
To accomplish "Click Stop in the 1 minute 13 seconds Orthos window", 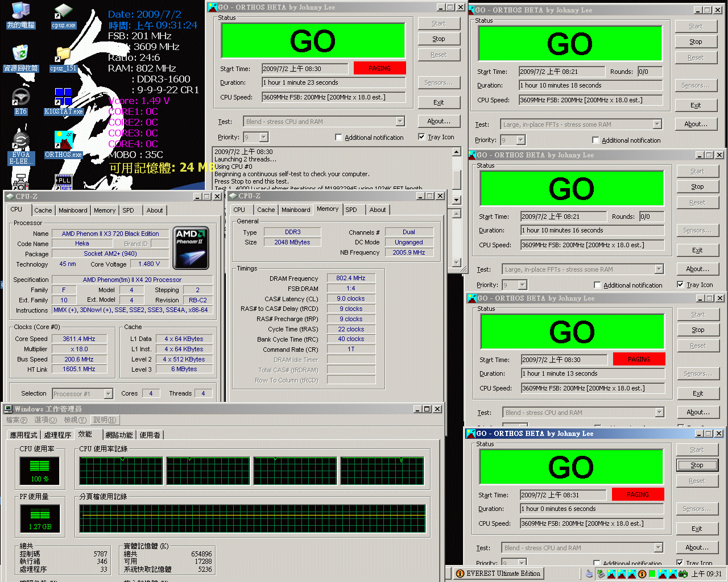I will coord(698,330).
